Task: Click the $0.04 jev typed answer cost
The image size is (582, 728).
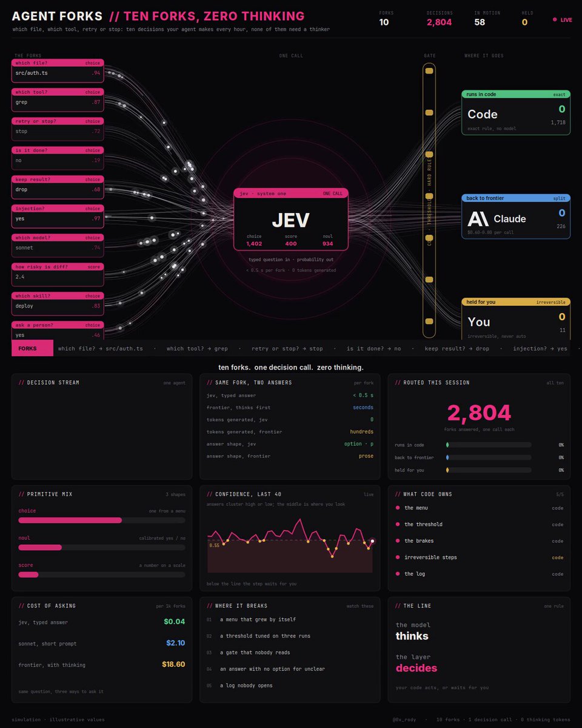Action: coord(175,622)
